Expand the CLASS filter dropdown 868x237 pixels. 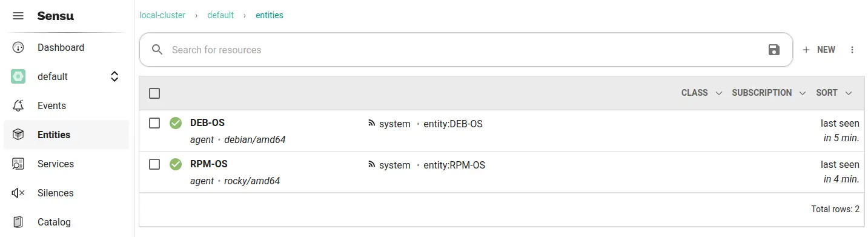pos(701,93)
